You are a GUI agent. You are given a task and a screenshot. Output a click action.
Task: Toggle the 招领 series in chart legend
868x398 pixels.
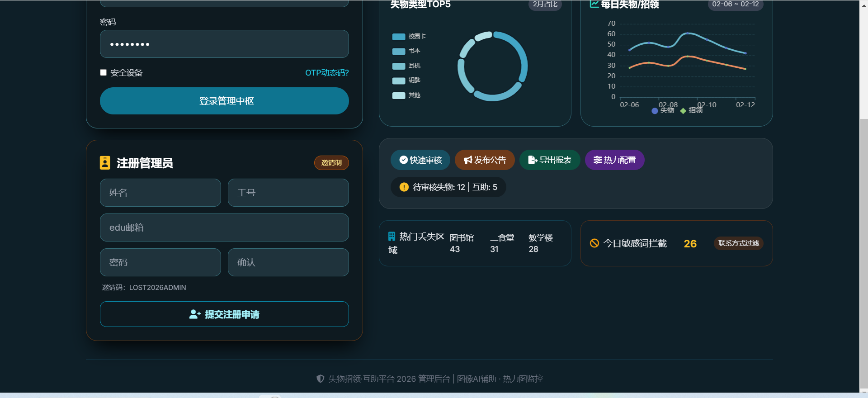click(x=692, y=110)
